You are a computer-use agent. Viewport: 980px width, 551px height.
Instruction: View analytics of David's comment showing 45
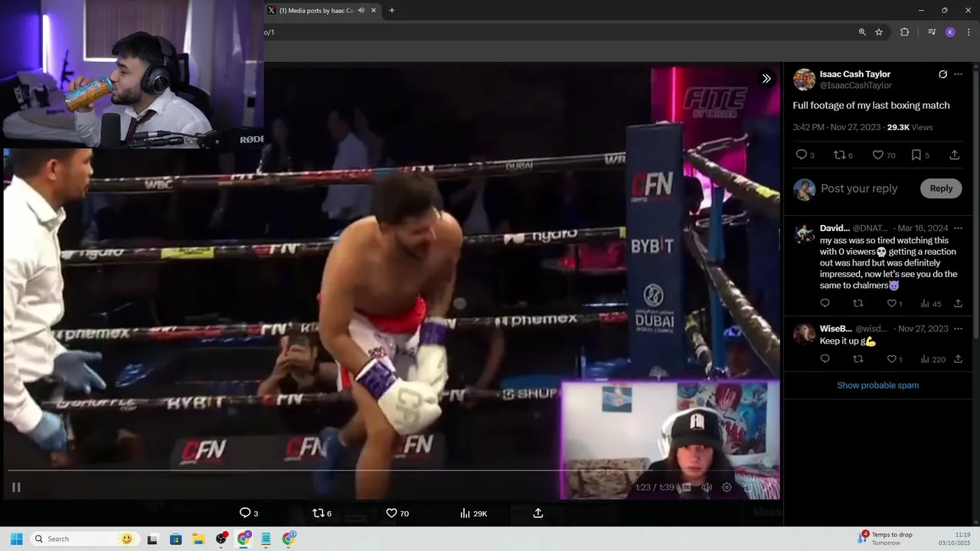click(930, 304)
